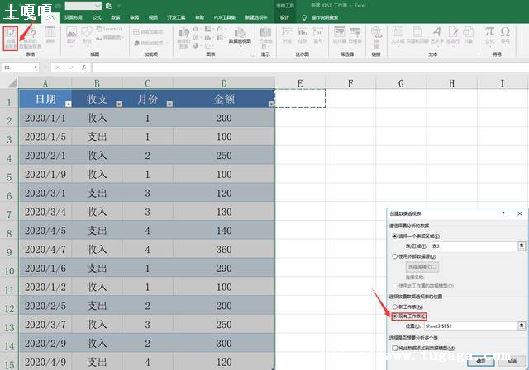Open the 收支 column filter dropdown

[119, 104]
